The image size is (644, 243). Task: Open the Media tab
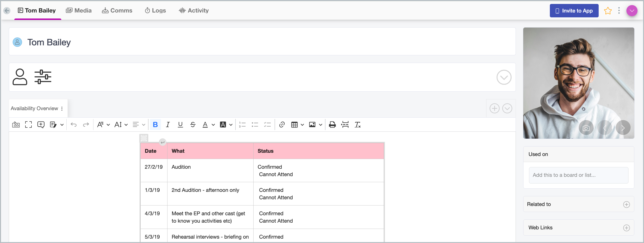[78, 10]
